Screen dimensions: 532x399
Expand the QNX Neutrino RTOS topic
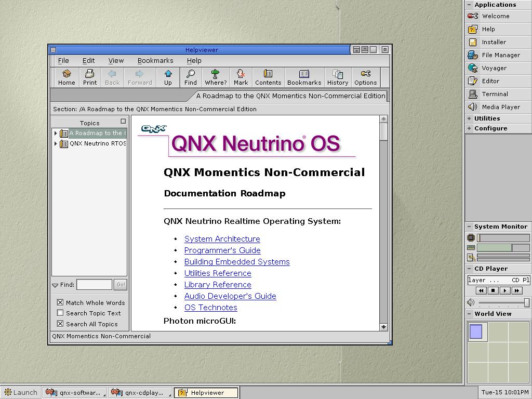56,144
